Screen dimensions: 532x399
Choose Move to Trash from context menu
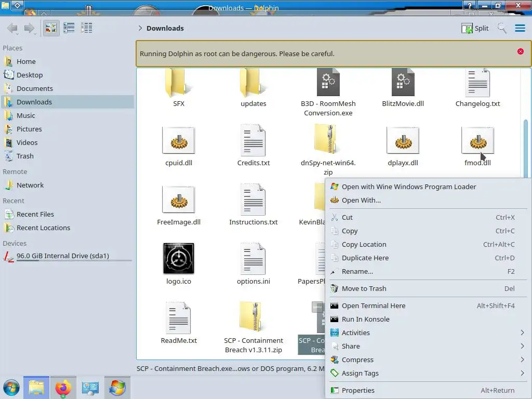click(x=428, y=289)
